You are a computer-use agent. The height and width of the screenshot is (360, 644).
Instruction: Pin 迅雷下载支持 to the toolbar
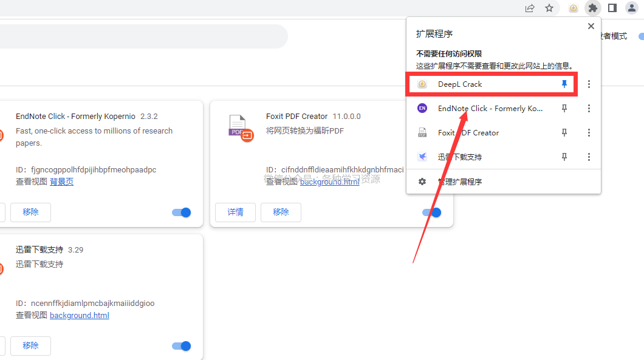click(564, 157)
